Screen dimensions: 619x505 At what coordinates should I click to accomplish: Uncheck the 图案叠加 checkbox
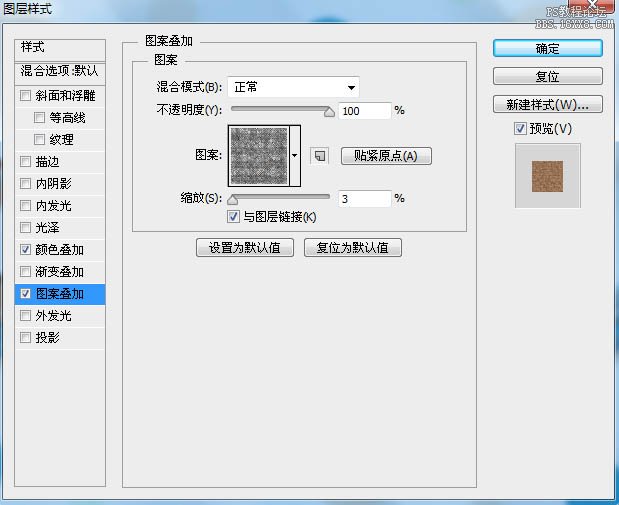(25, 294)
